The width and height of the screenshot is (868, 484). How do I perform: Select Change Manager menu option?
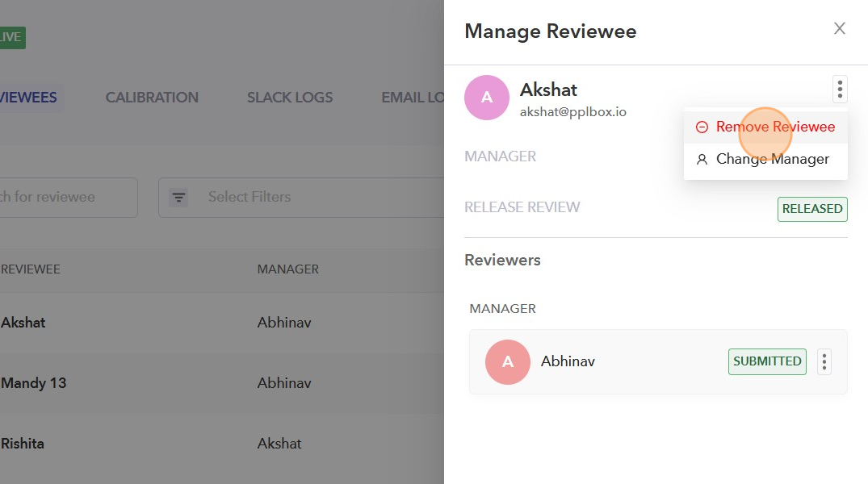click(772, 159)
